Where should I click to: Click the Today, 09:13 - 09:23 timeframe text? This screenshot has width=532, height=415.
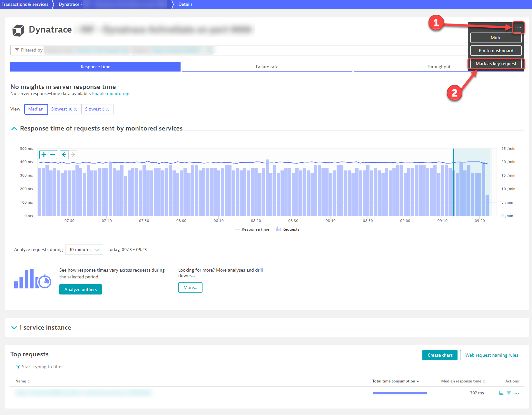[127, 250]
